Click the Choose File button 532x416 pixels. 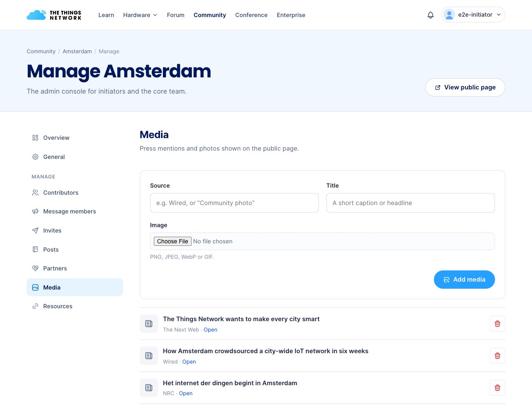[172, 241]
